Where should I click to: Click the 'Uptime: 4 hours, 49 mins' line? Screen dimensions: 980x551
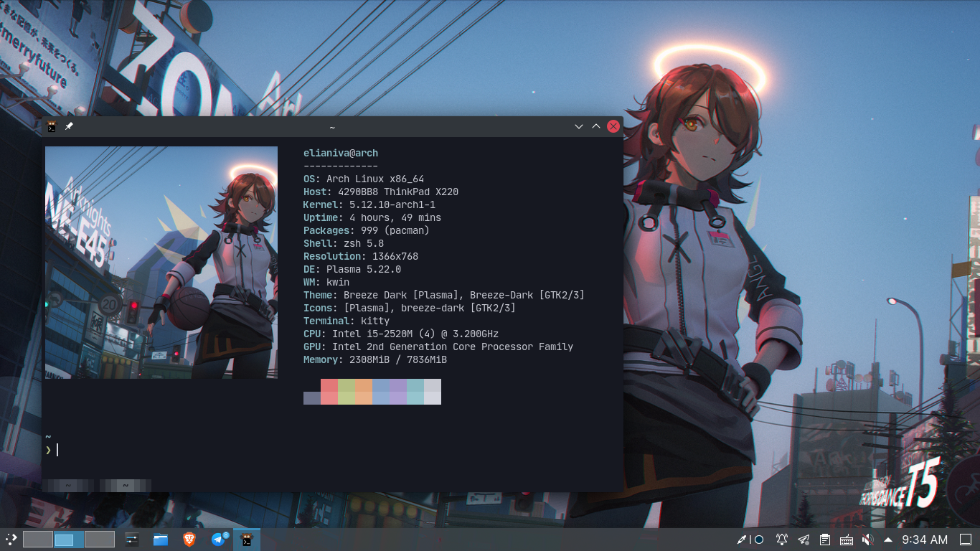coord(372,217)
